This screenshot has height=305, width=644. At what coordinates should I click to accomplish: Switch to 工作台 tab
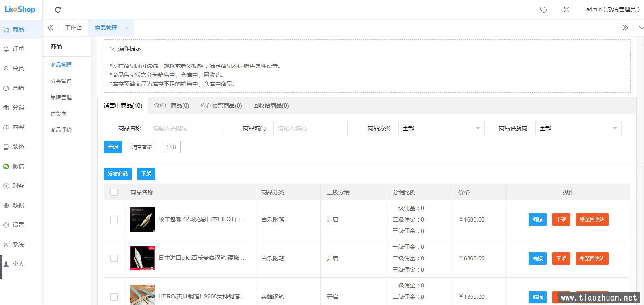pos(73,28)
